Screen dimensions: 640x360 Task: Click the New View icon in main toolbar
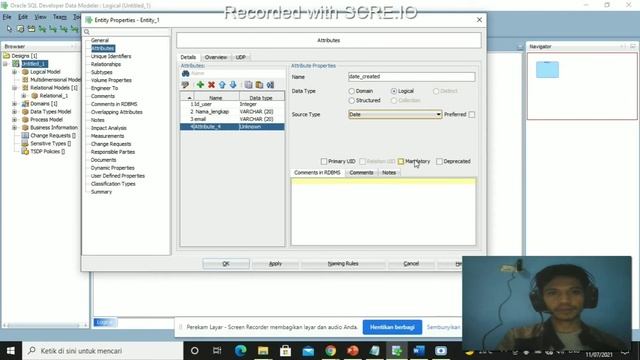pyautogui.click(x=31, y=29)
